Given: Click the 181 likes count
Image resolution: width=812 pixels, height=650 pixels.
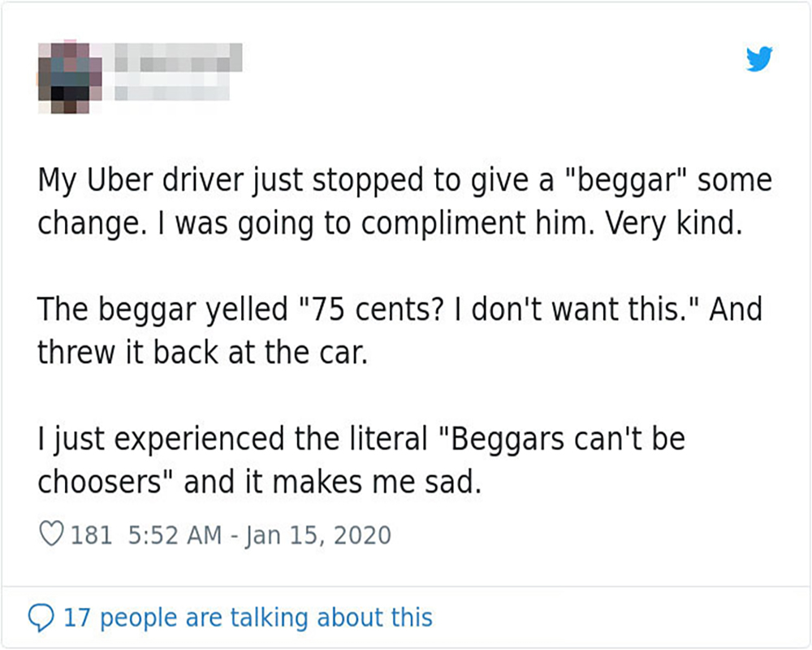Looking at the screenshot, I should tap(92, 535).
